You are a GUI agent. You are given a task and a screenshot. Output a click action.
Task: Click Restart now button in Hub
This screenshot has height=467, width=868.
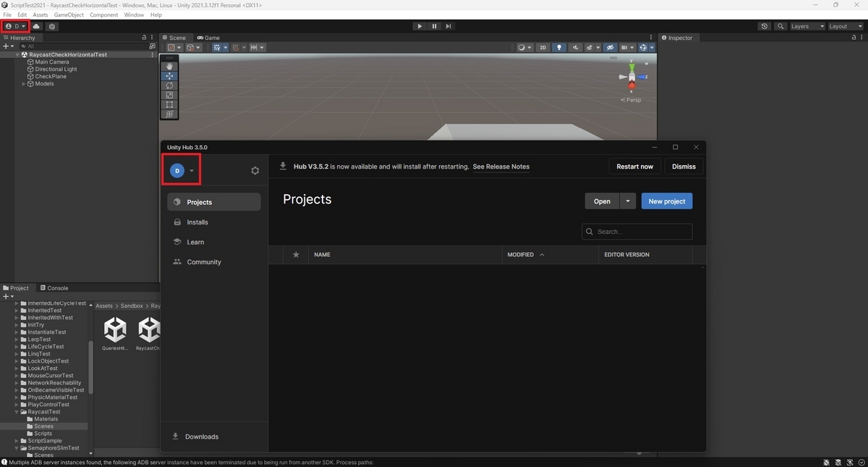[634, 167]
